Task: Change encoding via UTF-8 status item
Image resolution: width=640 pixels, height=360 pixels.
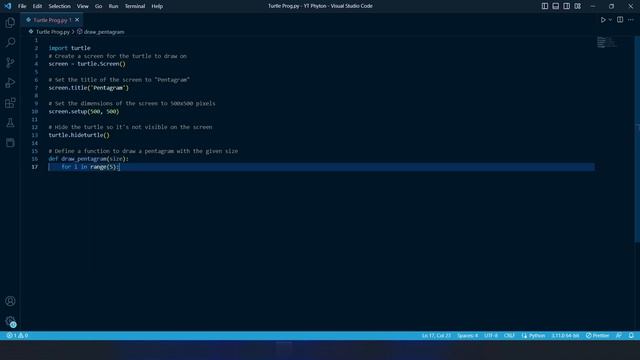Action: (x=491, y=336)
